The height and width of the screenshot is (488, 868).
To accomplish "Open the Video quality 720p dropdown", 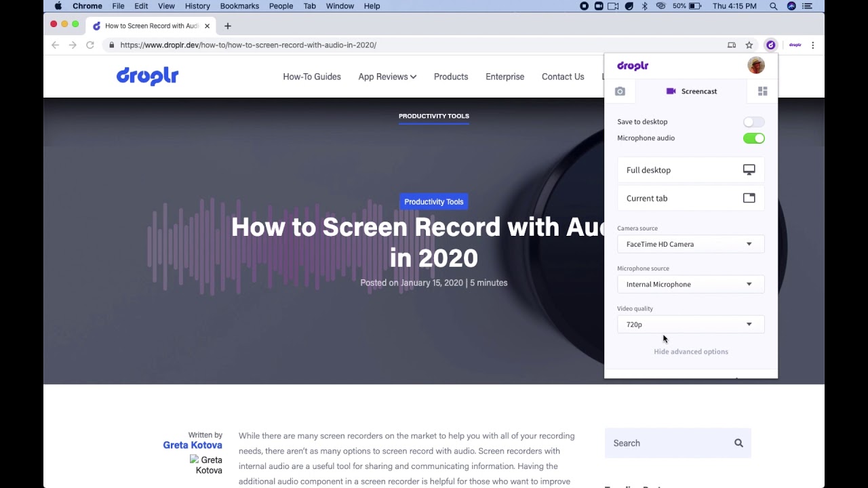I will [690, 324].
